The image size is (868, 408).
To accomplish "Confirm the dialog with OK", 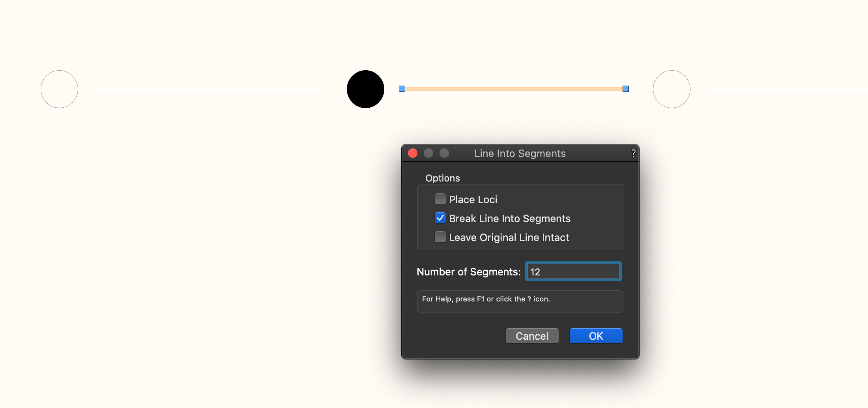I will click(x=596, y=336).
